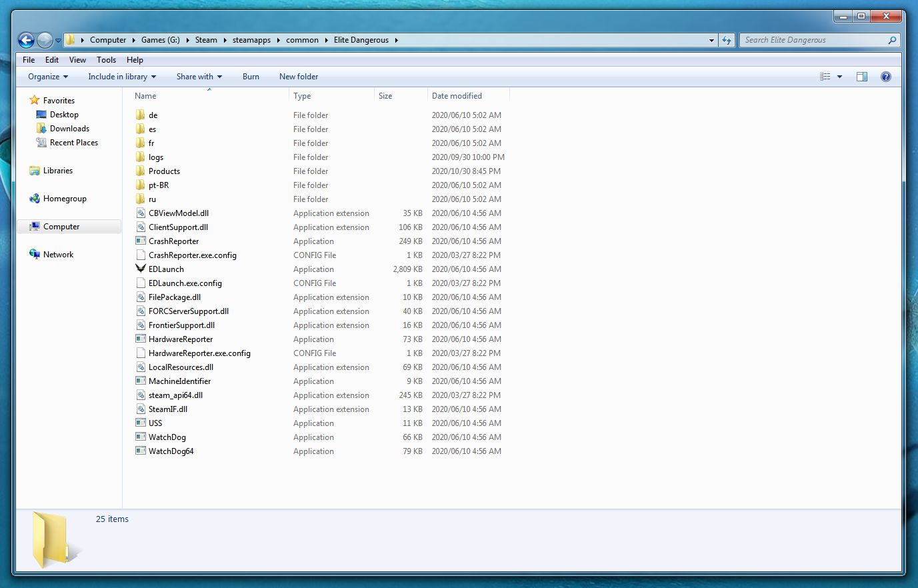Select the CrashReporter.exe.config file icon
The width and height of the screenshot is (918, 588).
click(141, 255)
